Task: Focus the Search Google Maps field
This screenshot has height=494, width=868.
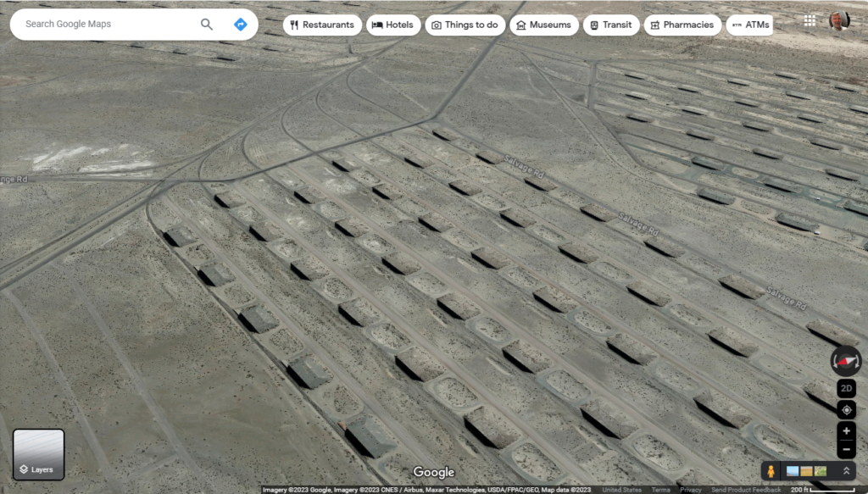Action: click(x=108, y=25)
